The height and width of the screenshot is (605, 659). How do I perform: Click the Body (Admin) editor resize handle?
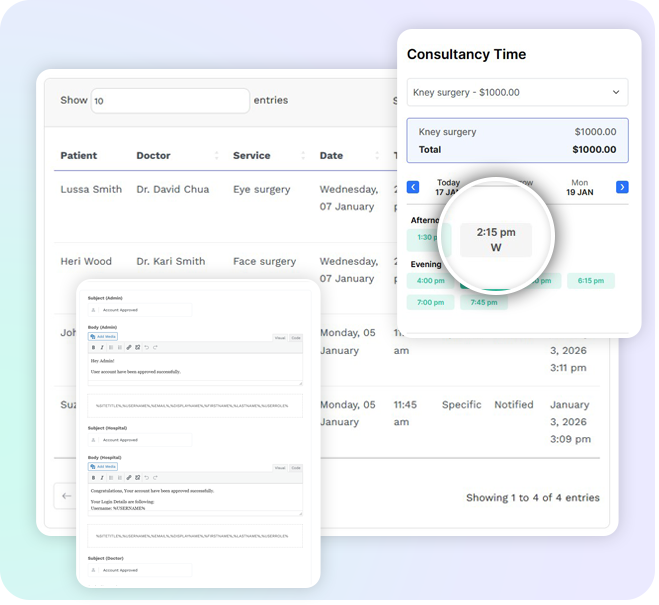pyautogui.click(x=300, y=383)
